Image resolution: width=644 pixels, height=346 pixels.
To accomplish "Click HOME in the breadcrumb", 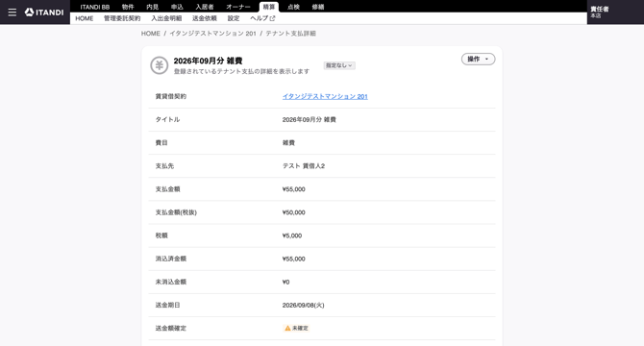I will pos(151,34).
